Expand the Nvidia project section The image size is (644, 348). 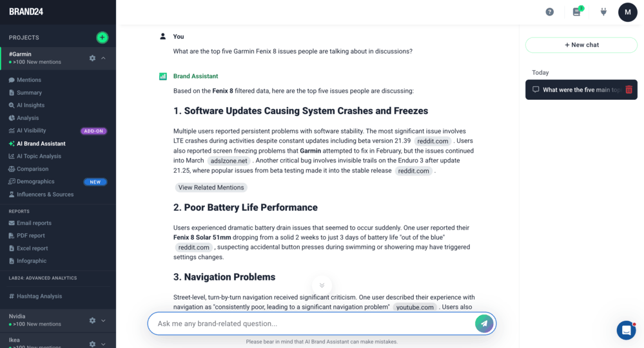click(x=104, y=320)
